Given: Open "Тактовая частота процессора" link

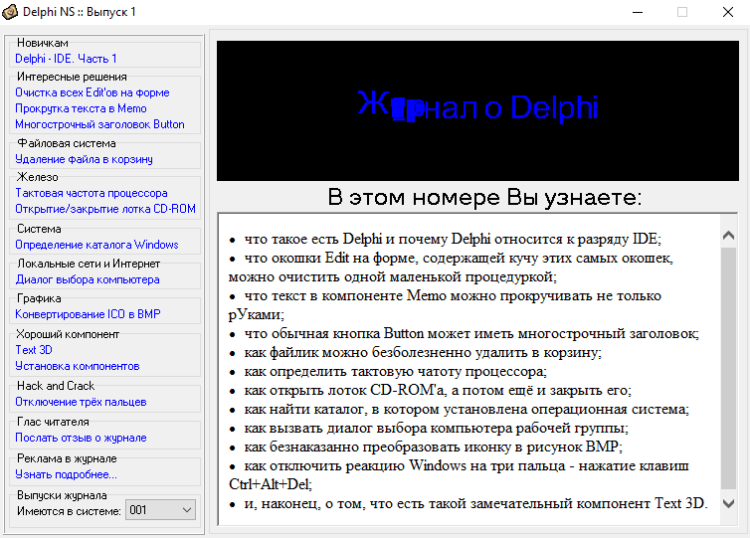Looking at the screenshot, I should (91, 193).
